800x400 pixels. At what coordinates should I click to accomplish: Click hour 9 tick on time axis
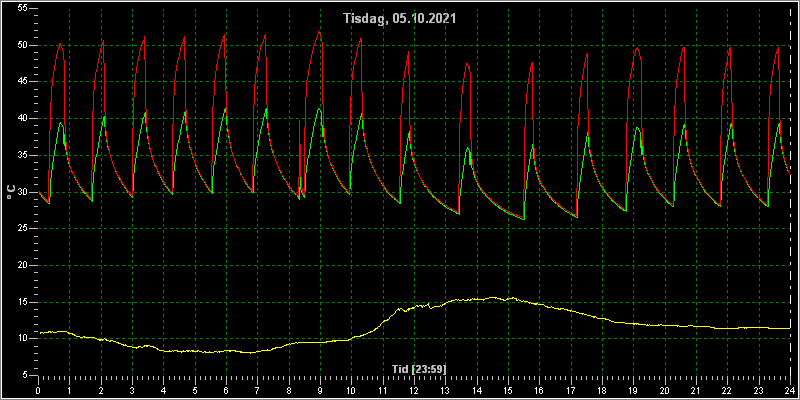(320, 390)
